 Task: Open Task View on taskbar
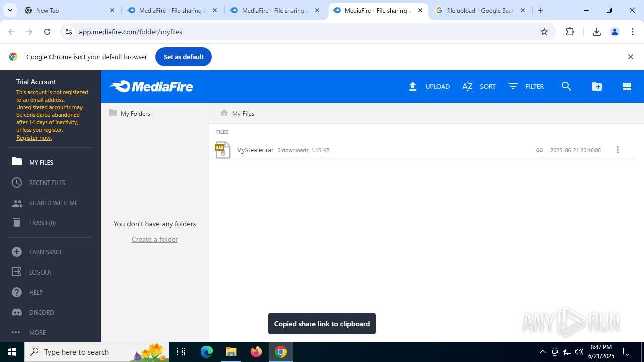pyautogui.click(x=181, y=352)
